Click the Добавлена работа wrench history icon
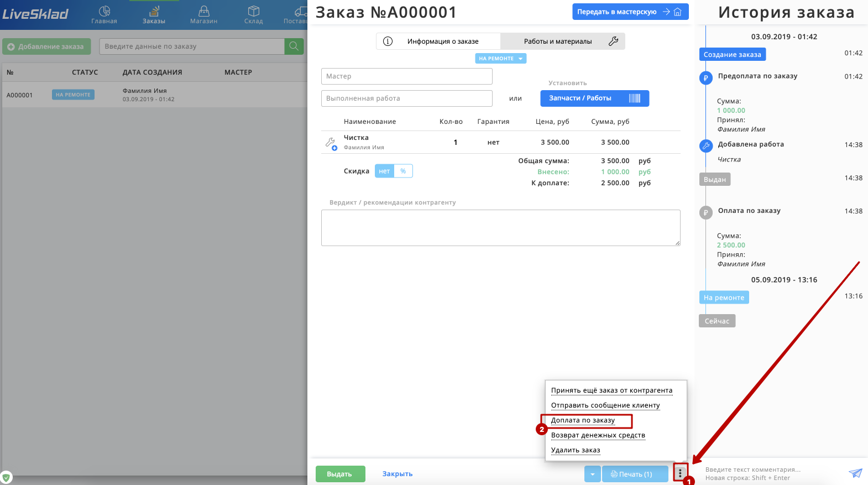The height and width of the screenshot is (485, 868). 705,146
